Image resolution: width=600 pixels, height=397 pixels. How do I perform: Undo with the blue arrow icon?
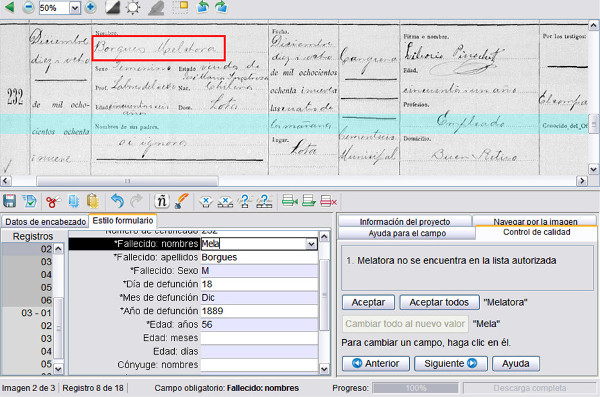point(117,201)
